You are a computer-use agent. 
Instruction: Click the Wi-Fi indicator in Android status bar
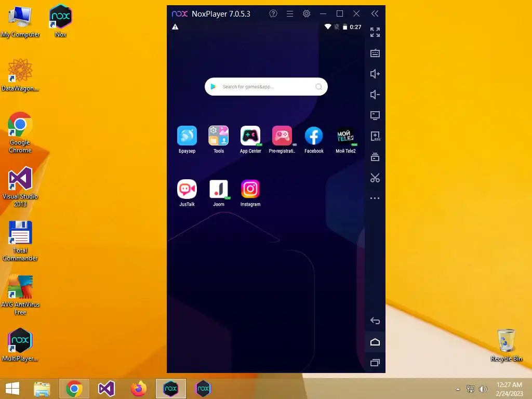click(327, 26)
